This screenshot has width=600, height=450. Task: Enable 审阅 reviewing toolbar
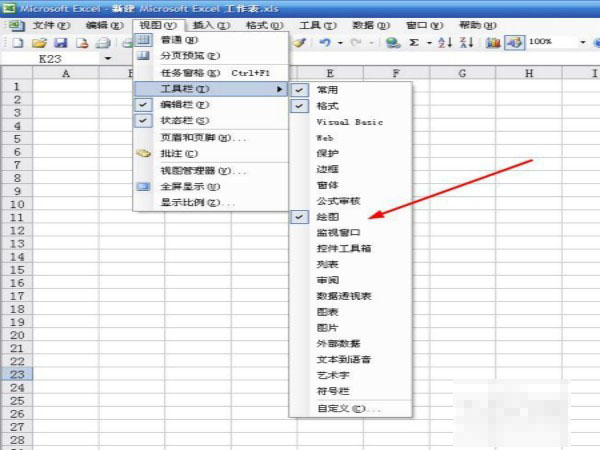click(x=351, y=280)
